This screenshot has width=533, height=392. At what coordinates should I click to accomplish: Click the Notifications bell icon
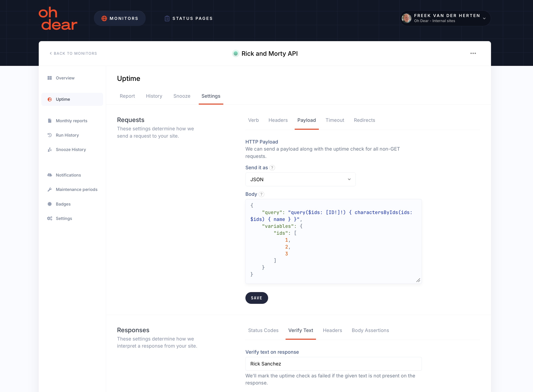[50, 175]
